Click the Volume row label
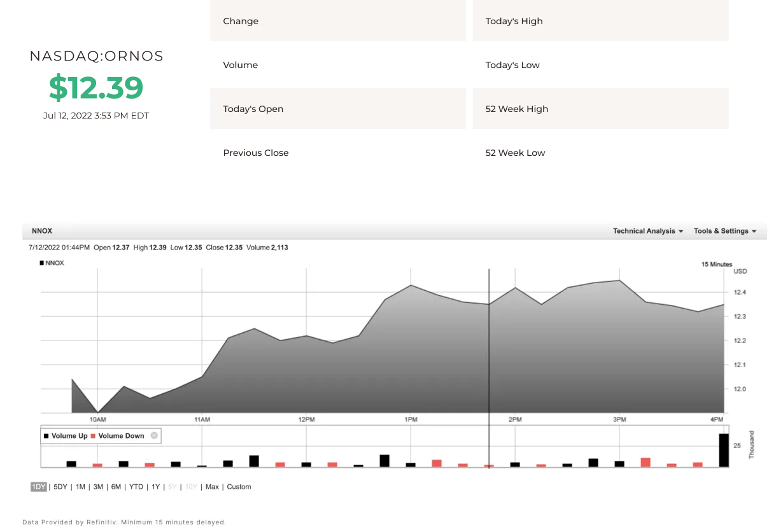Viewport: 783px width, 532px height. point(241,65)
